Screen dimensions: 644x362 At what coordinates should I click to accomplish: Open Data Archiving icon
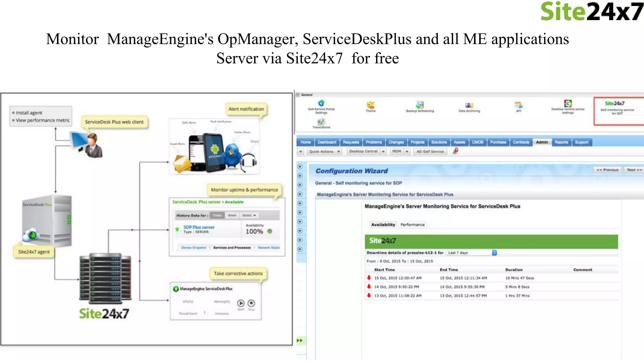[469, 105]
